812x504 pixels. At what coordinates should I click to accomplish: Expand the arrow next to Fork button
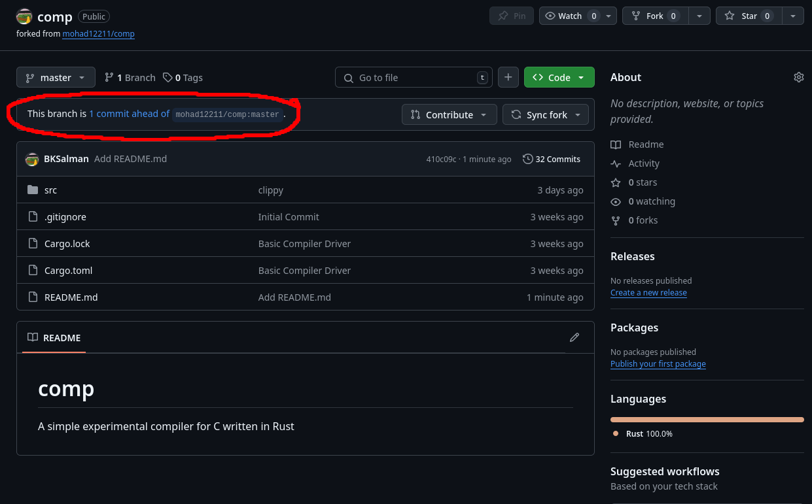coord(699,16)
